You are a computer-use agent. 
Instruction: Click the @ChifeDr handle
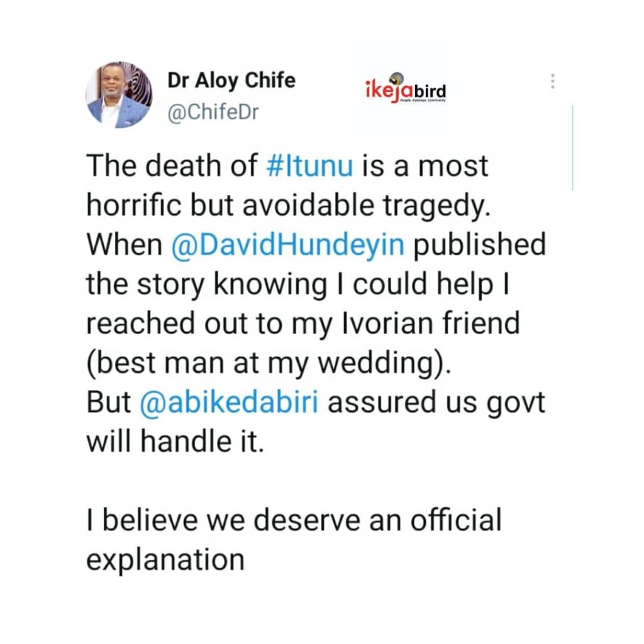[211, 111]
